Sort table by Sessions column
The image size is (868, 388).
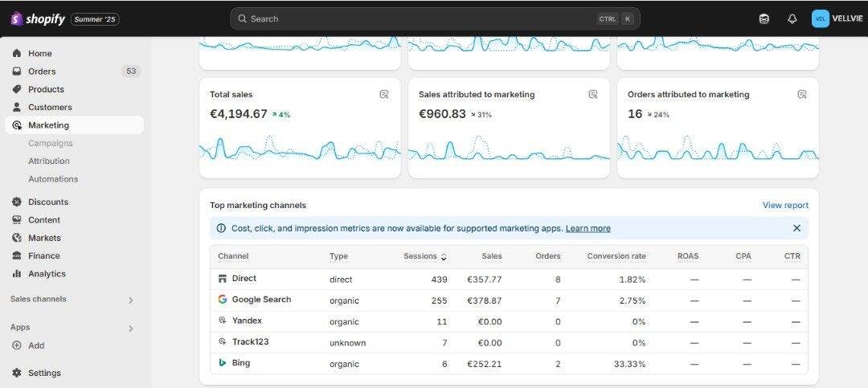[425, 256]
